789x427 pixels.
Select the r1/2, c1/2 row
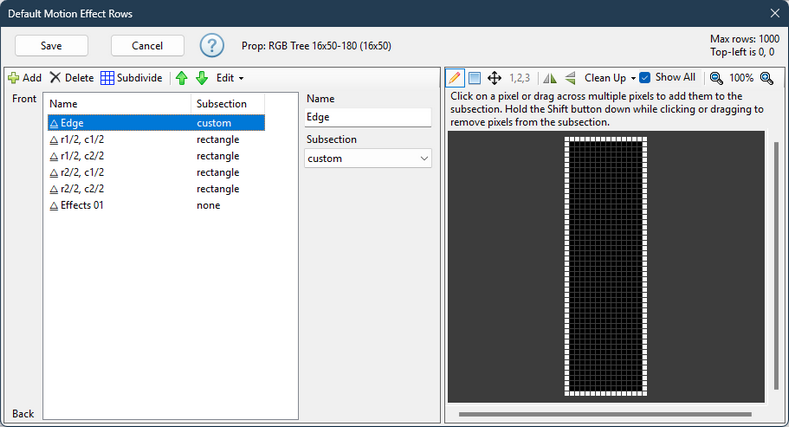[156, 139]
